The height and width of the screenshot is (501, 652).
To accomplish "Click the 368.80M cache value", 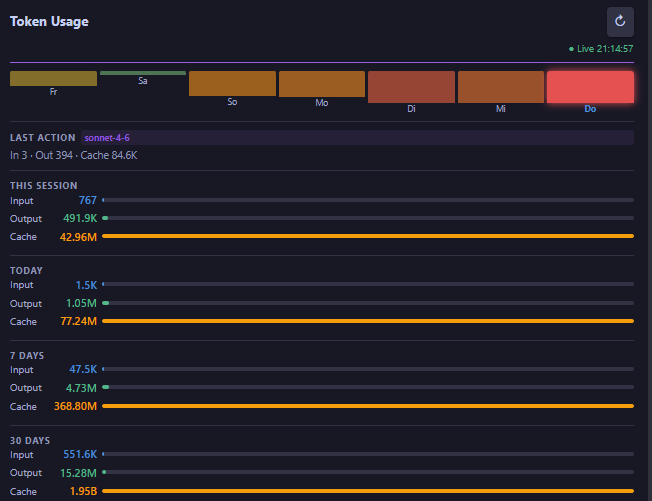I will pyautogui.click(x=75, y=406).
